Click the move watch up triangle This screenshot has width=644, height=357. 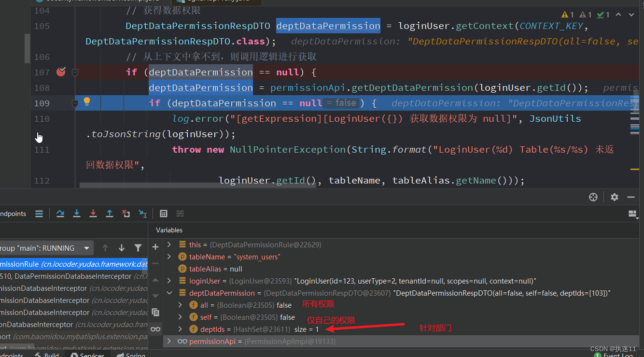(155, 280)
